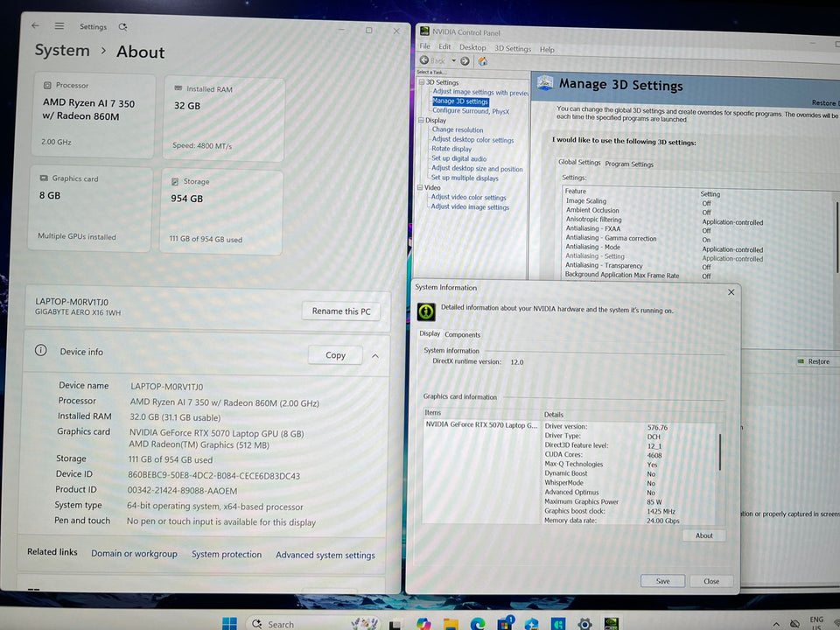Click the System Information green info icon

coord(426,311)
